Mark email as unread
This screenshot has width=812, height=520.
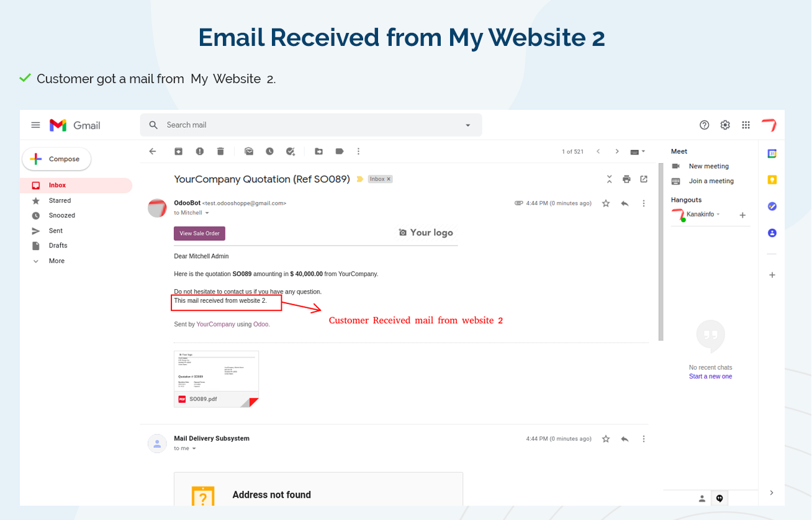[249, 151]
